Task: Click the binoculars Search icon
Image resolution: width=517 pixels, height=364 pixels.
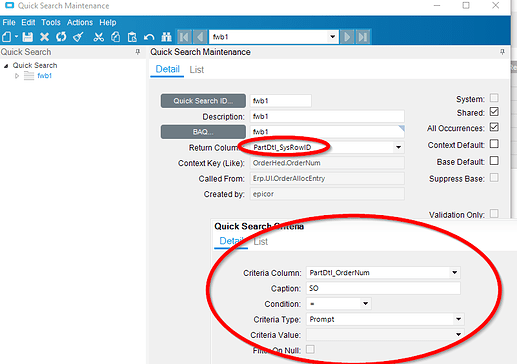Action: [x=166, y=37]
